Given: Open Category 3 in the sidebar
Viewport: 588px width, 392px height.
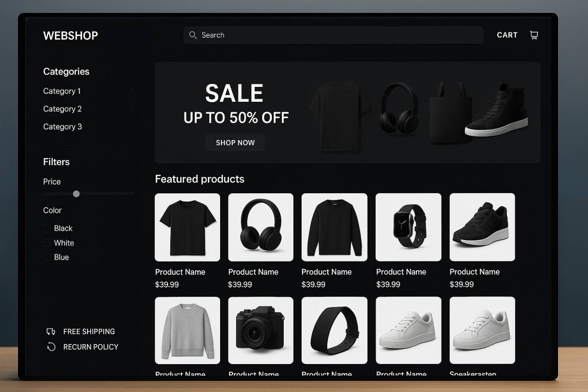Looking at the screenshot, I should pos(62,127).
